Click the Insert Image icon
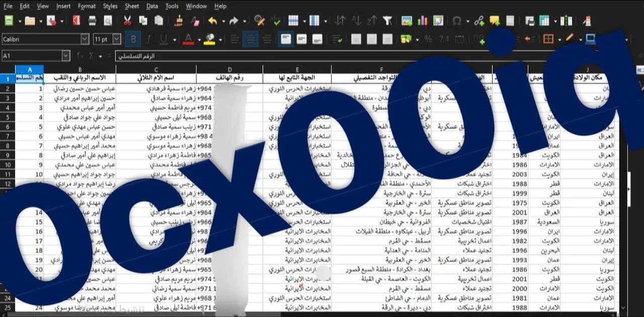Screen dimensions: 644x317 coord(407,21)
